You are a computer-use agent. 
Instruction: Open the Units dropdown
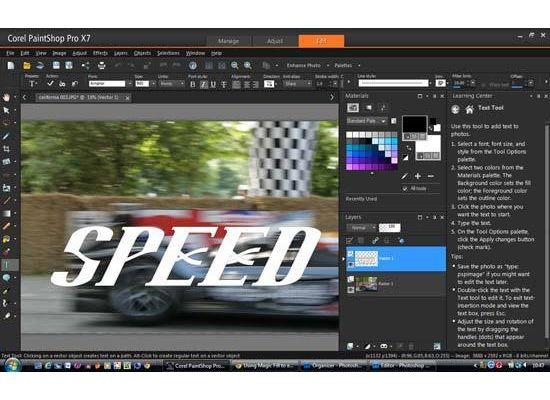182,84
